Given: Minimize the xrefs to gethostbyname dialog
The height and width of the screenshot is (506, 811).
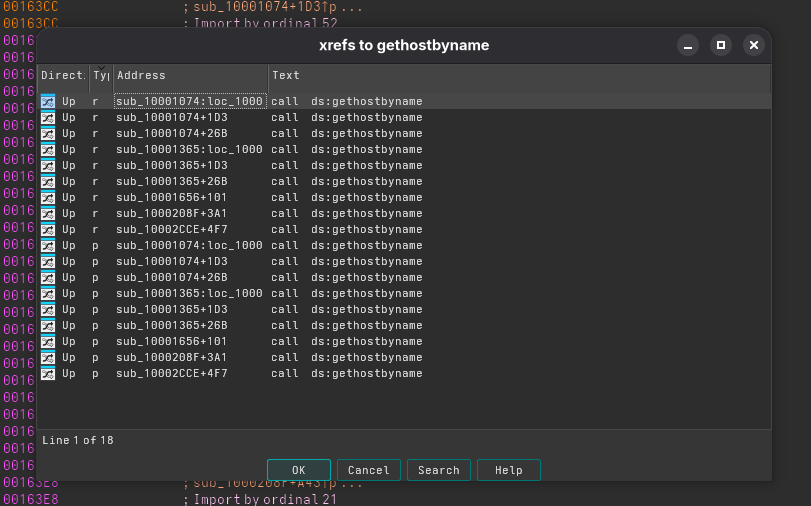Looking at the screenshot, I should (688, 46).
